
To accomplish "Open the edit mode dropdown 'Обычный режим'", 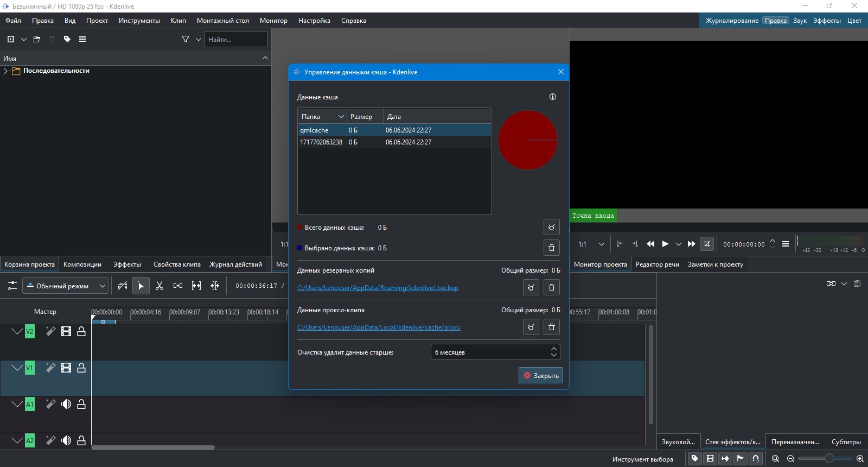I will [x=65, y=286].
